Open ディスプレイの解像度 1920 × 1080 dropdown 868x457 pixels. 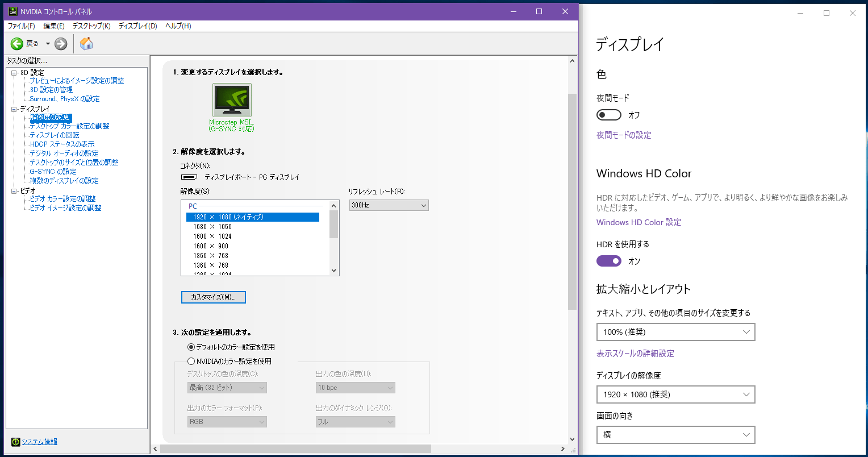click(676, 394)
